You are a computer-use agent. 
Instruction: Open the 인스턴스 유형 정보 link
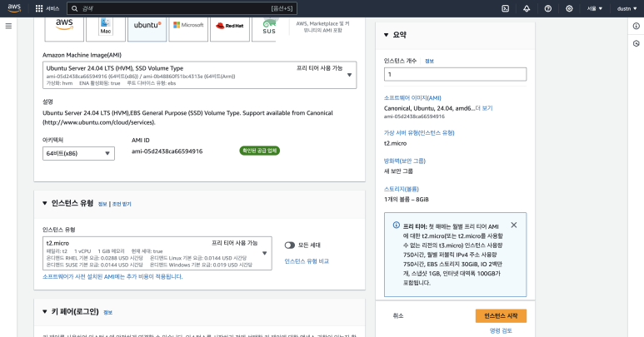click(x=102, y=204)
